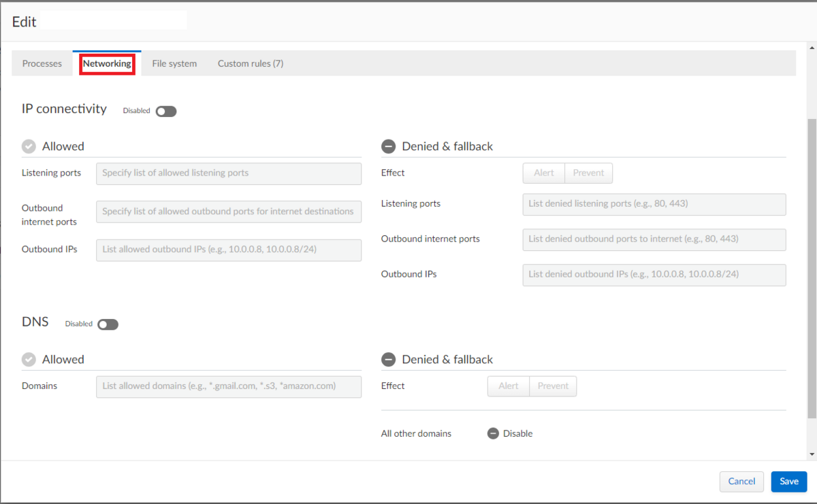Click the Denied & fallback minus icon under DNS

[x=388, y=359]
